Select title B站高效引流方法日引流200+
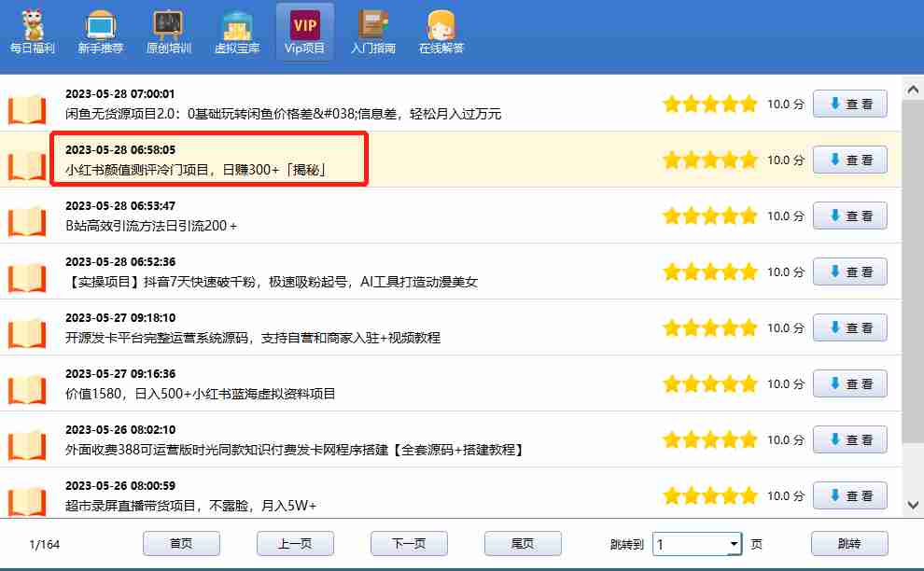The image size is (924, 571). (151, 226)
